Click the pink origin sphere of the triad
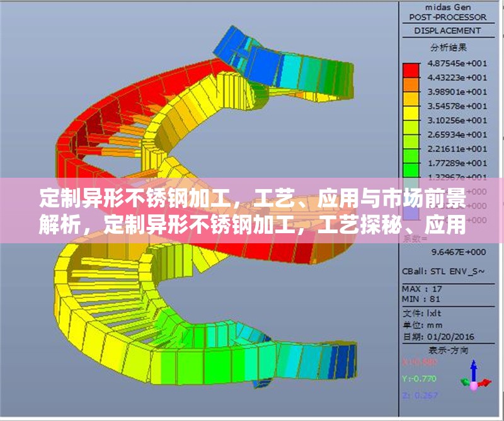 pyautogui.click(x=474, y=386)
